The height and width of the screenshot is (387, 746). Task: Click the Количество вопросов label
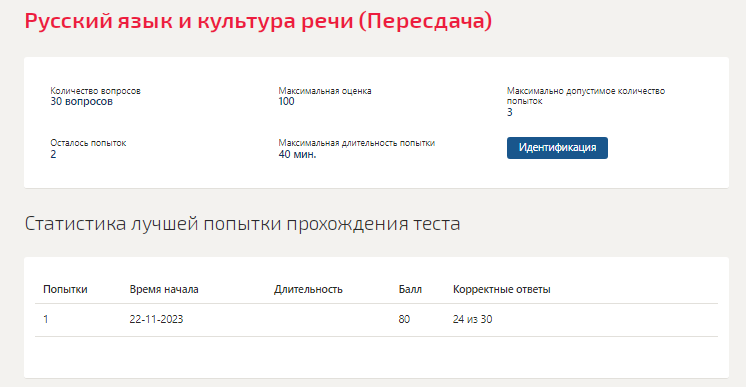(x=96, y=91)
